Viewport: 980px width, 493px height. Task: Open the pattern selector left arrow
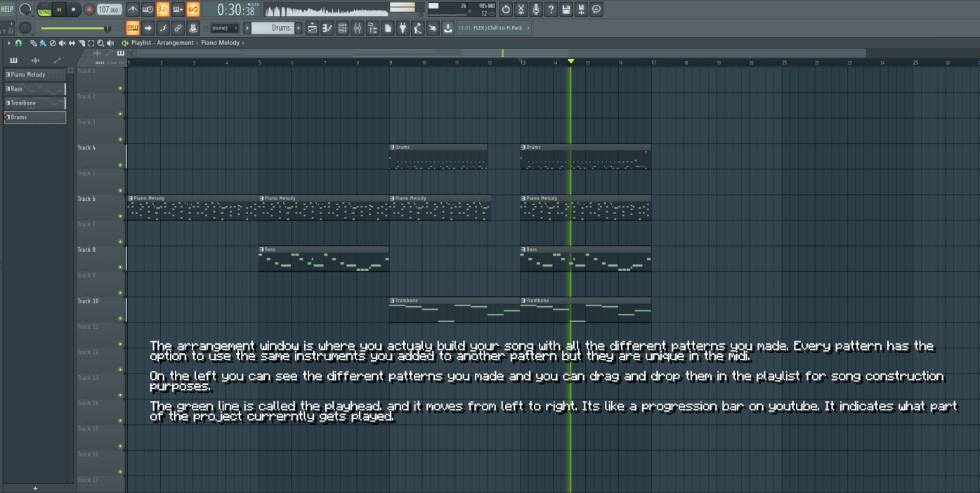coord(247,28)
